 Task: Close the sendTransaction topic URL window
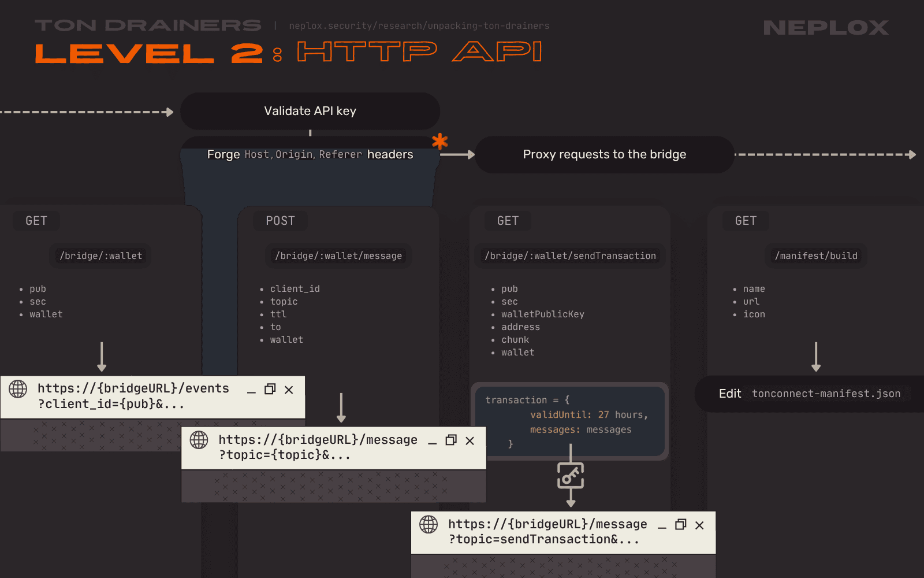[x=699, y=525]
